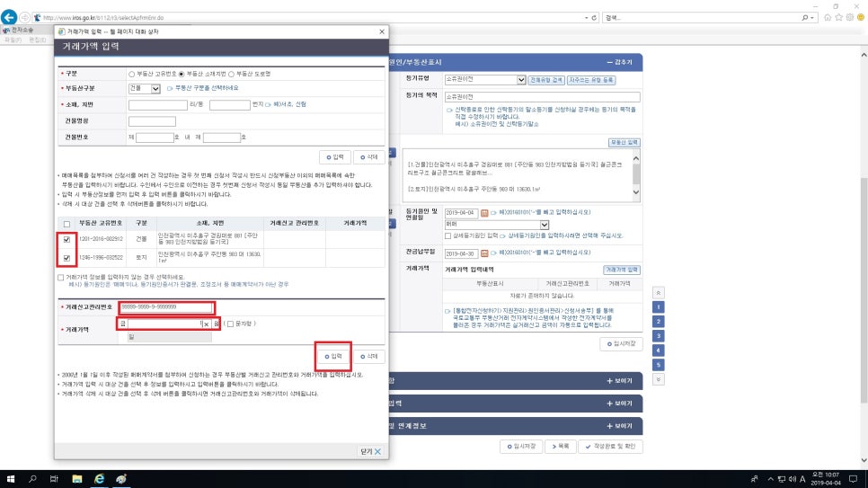Expand the 연계정보 보이기 section
Image resolution: width=868 pixels, height=488 pixels.
point(619,426)
